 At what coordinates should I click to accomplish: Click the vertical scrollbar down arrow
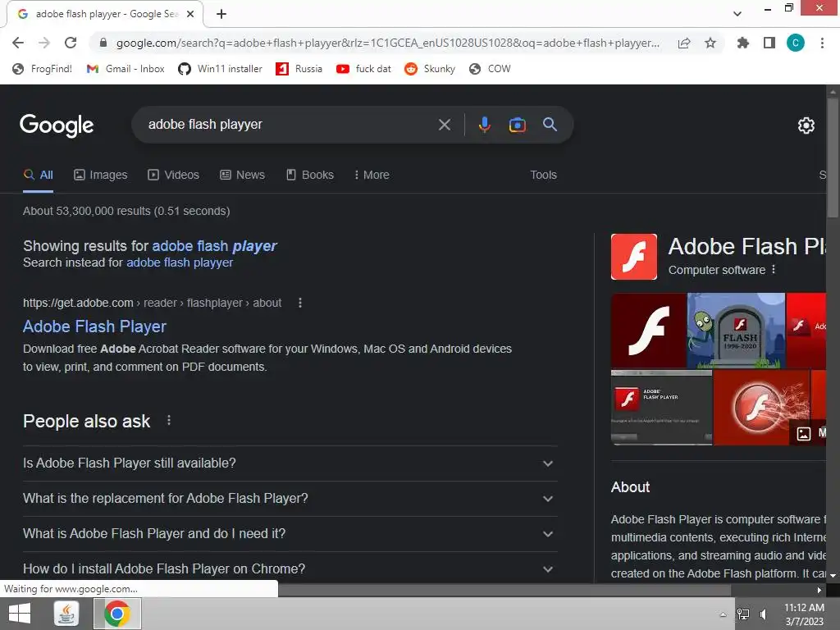[x=833, y=575]
